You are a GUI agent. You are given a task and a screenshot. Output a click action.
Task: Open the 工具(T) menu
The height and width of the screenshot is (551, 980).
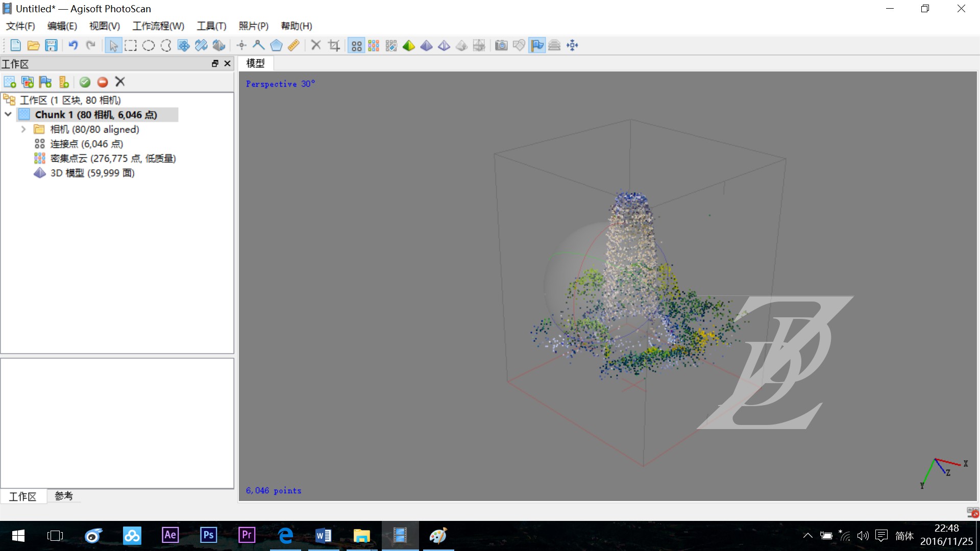point(211,26)
